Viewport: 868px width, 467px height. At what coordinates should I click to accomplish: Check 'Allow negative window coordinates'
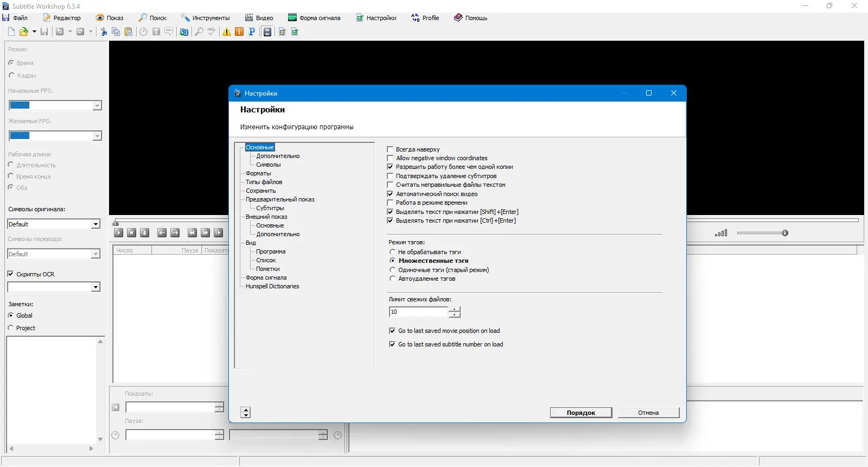point(390,158)
